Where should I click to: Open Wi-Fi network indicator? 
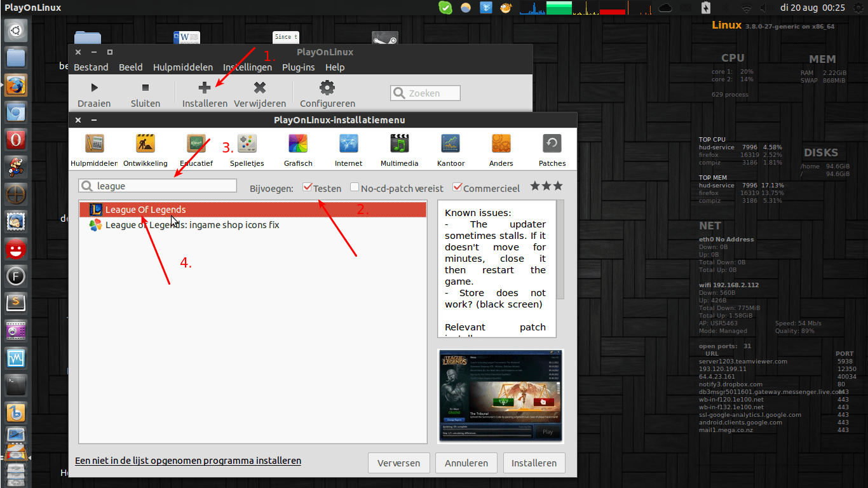click(x=746, y=8)
